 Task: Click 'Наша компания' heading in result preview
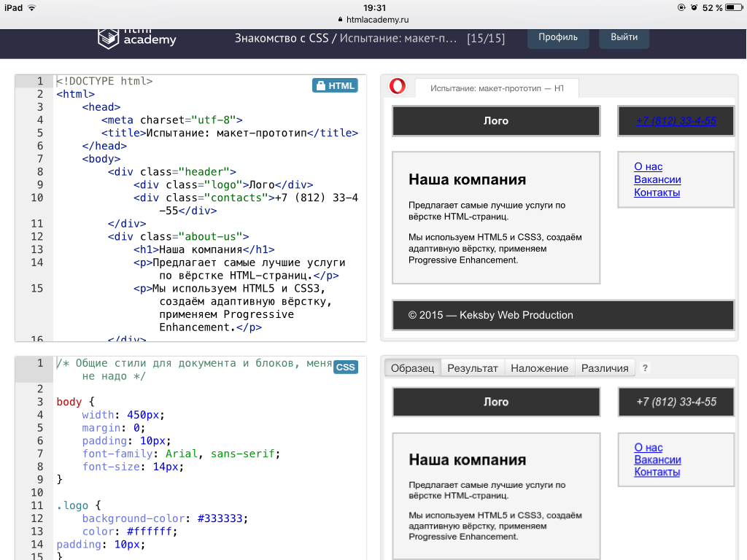point(468,179)
